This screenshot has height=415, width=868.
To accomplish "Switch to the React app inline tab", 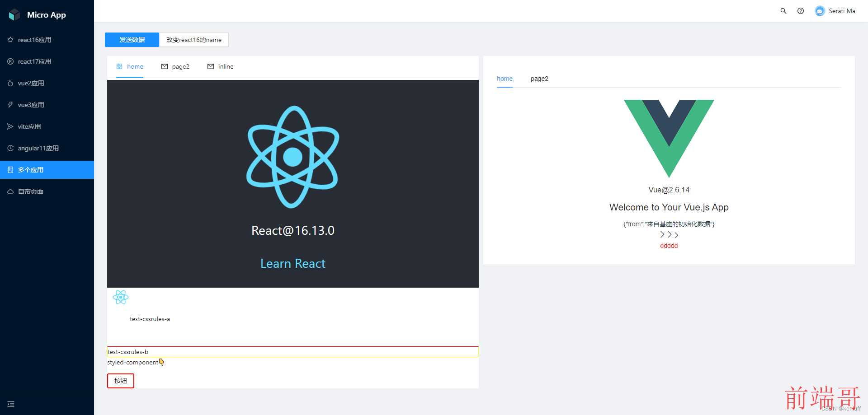I will (x=221, y=66).
